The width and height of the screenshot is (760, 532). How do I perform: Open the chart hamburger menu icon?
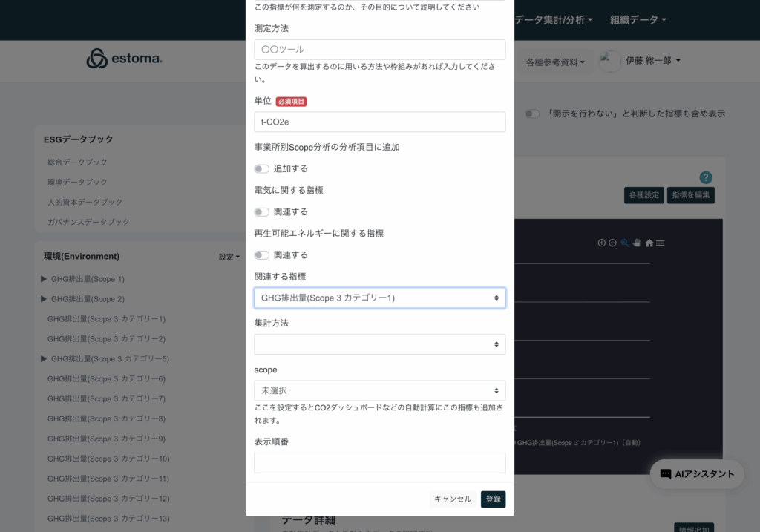[660, 243]
